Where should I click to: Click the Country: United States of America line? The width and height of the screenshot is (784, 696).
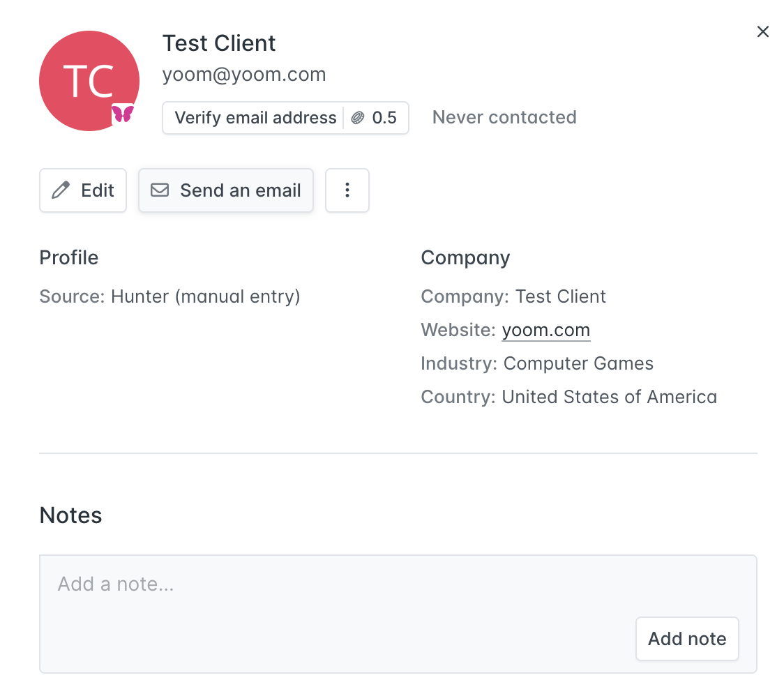(x=568, y=397)
